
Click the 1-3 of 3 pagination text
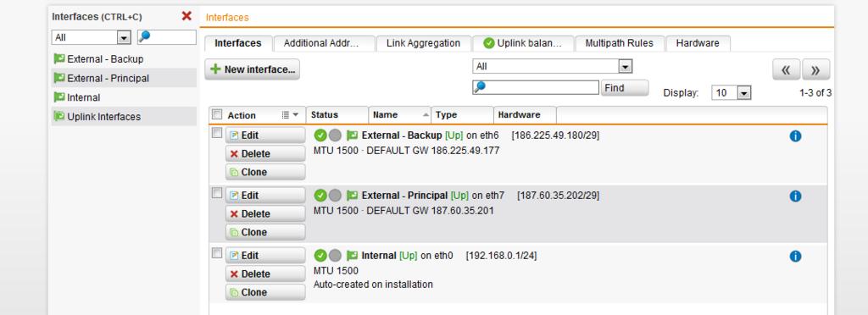click(x=815, y=93)
